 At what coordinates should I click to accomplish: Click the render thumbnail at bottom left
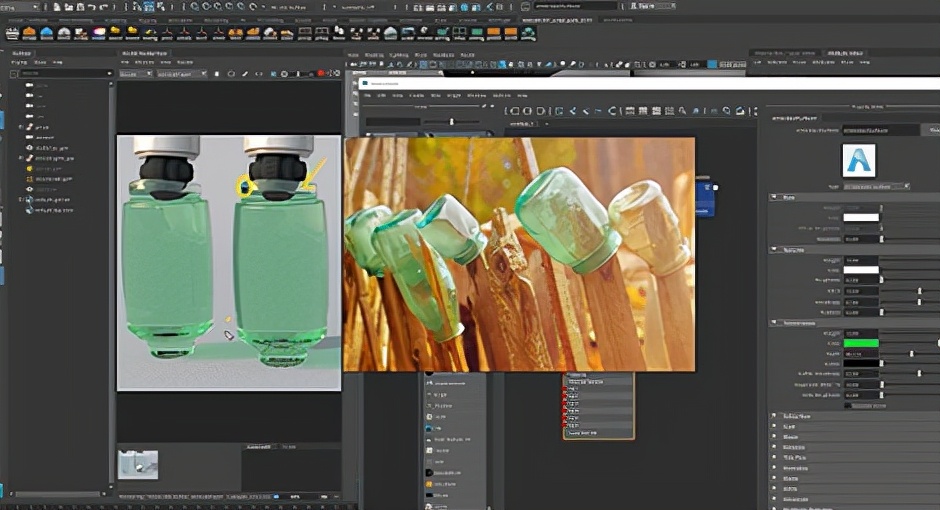point(137,464)
